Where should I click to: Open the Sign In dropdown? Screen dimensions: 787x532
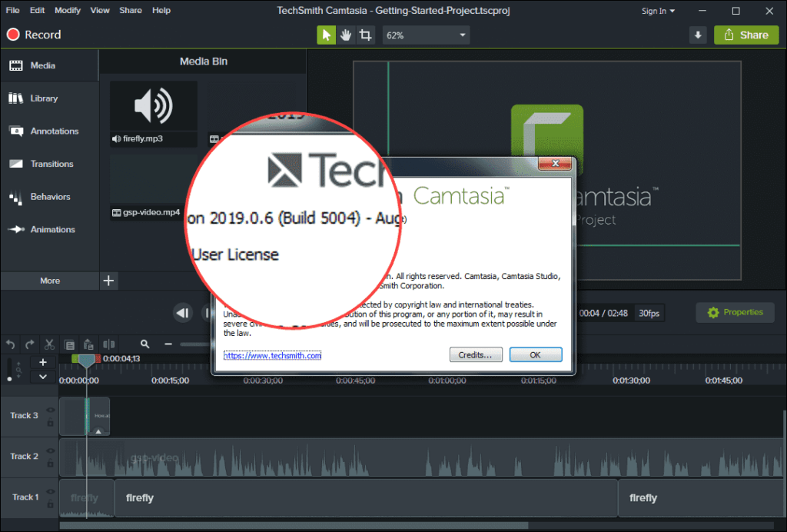(x=658, y=11)
